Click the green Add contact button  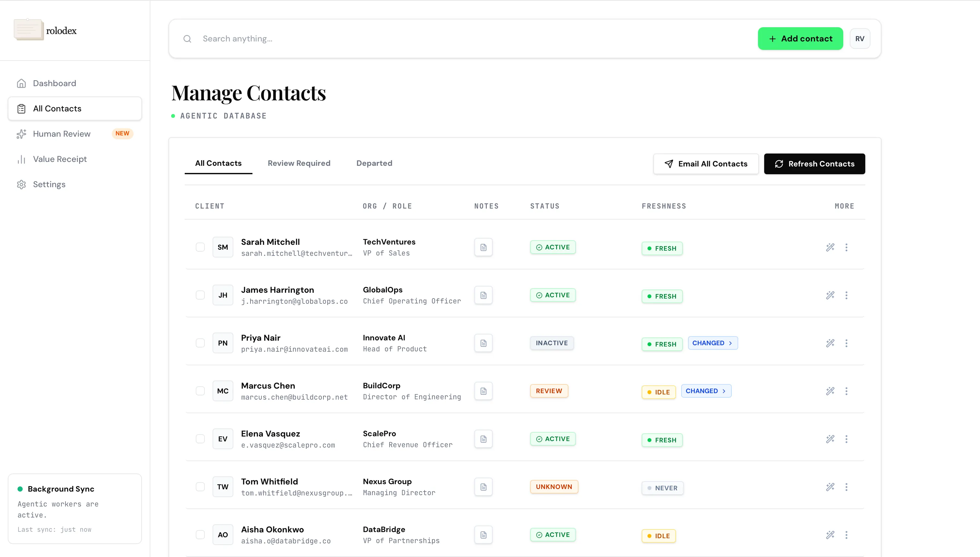(800, 39)
